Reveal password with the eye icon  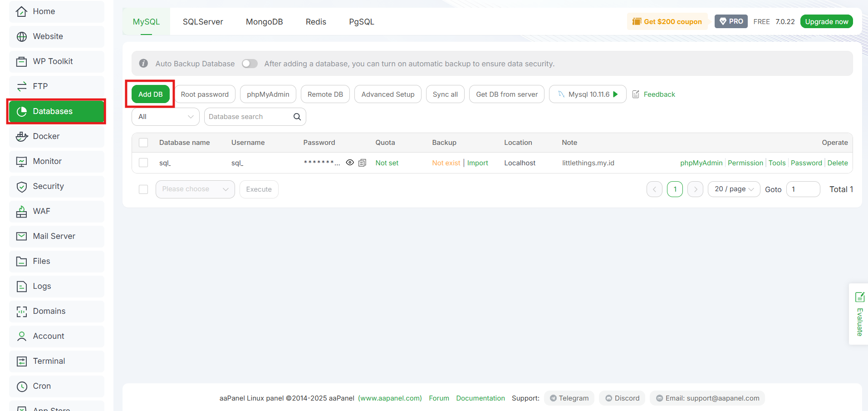[350, 163]
